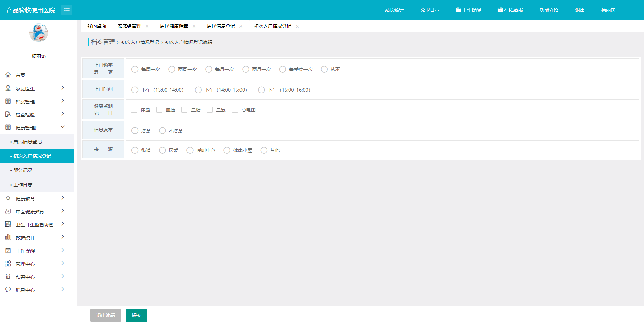Image resolution: width=644 pixels, height=325 pixels.
Task: Collapse the 健康管理师 menu section
Action: (62, 127)
